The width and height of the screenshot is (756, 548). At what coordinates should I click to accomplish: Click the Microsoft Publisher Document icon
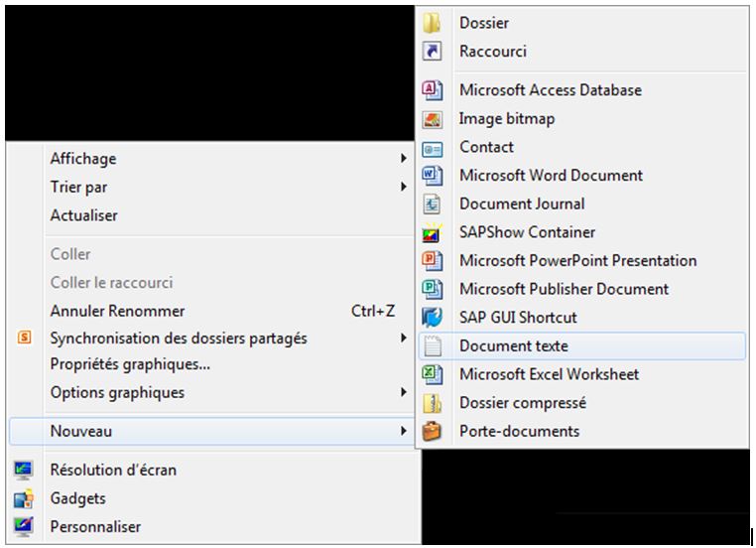pos(433,290)
